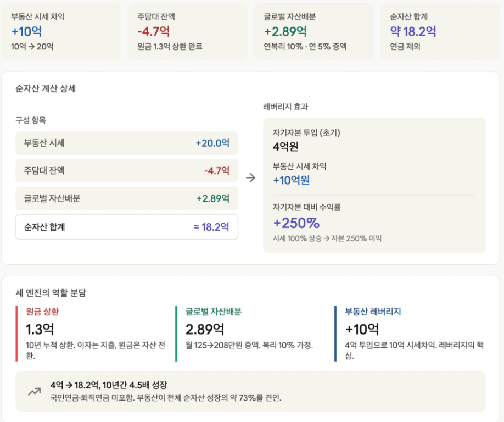Select the 순자산 합계 ≈ 18.2억 total row
Image resolution: width=504 pixels, height=422 pixels.
pyautogui.click(x=127, y=227)
